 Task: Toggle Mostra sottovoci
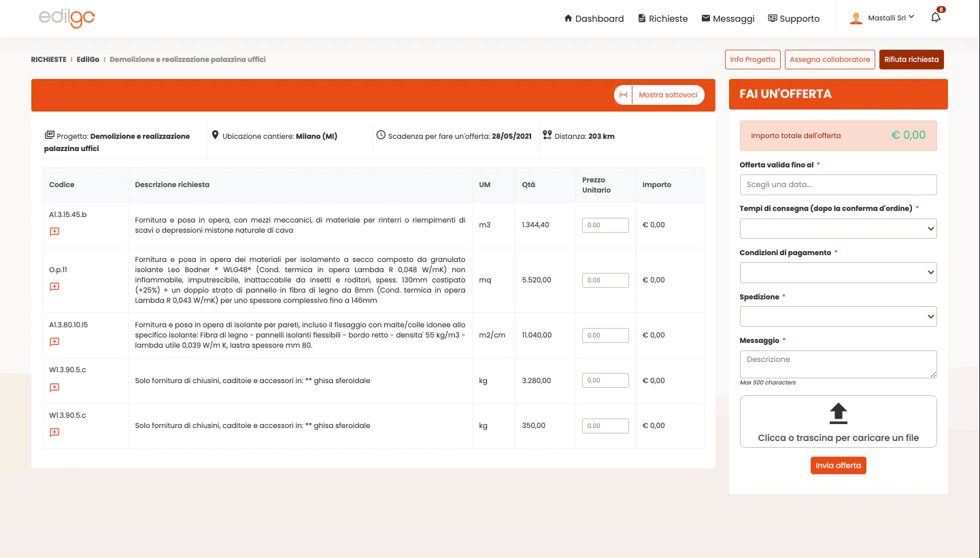[659, 95]
